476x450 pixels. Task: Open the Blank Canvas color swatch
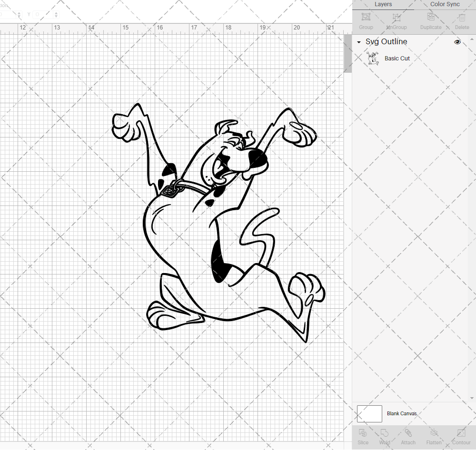tap(369, 413)
